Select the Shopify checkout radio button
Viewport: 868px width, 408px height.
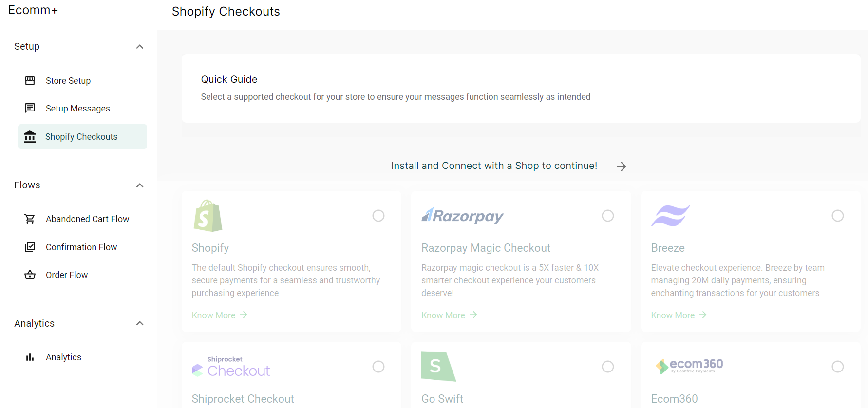[x=378, y=216]
